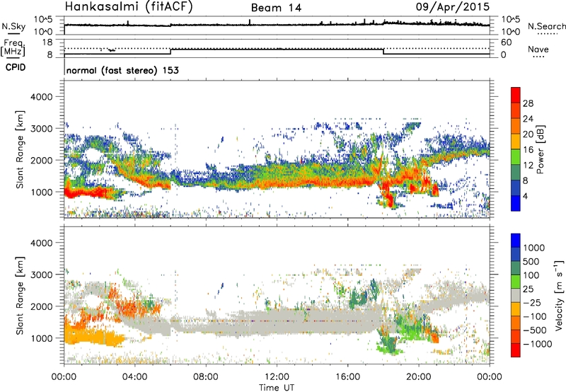Click the 'N.Sky' legend label

coord(13,26)
